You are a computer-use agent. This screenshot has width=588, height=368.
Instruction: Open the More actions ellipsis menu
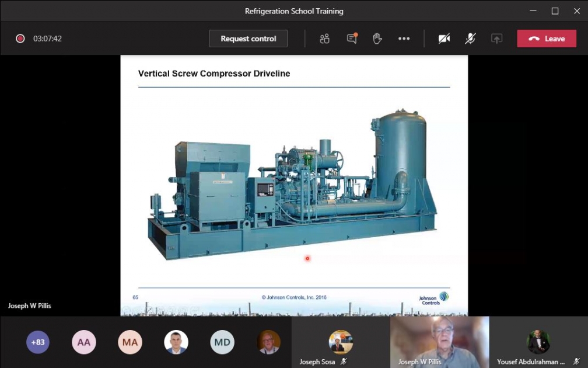click(x=404, y=39)
